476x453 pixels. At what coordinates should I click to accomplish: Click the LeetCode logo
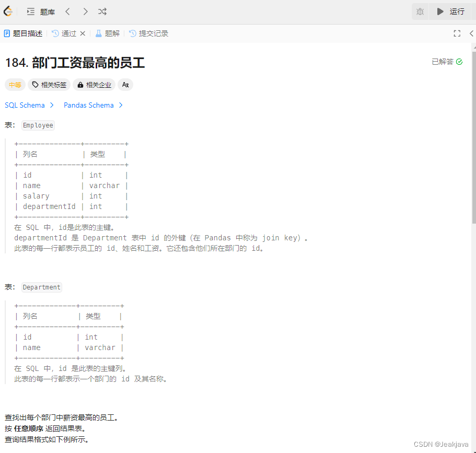[x=8, y=11]
